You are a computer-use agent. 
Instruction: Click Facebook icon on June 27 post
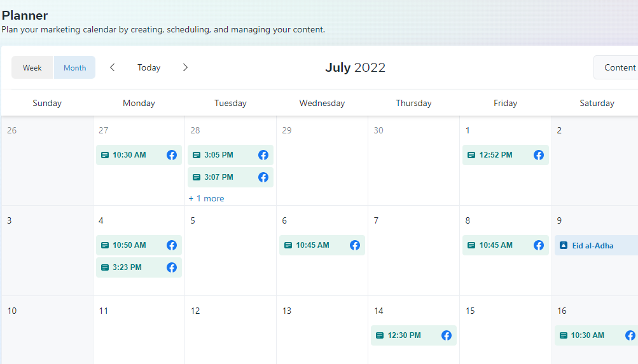[x=172, y=155]
